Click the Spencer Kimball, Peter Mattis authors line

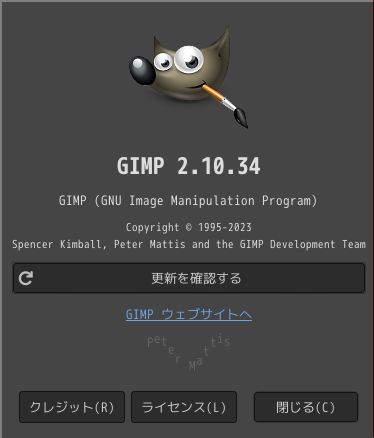(x=189, y=244)
